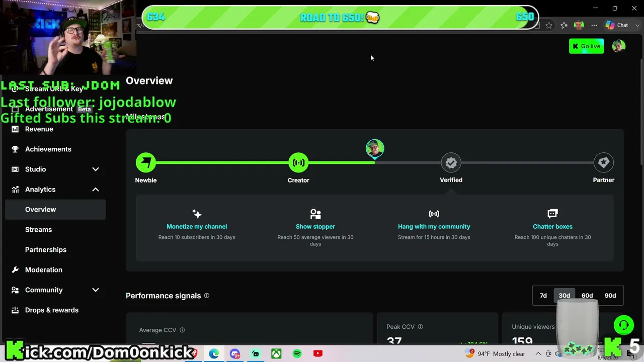Click the Go live button

[x=586, y=46]
